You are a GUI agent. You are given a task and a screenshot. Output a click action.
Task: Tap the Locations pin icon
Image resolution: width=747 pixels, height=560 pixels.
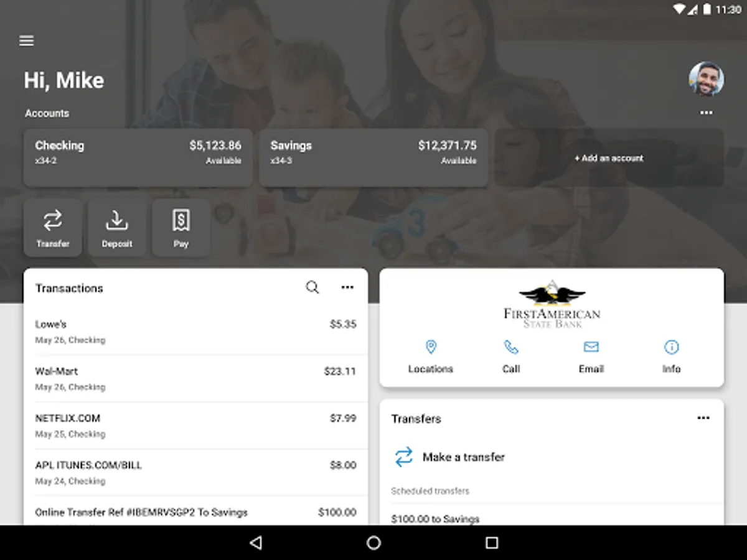coord(431,347)
